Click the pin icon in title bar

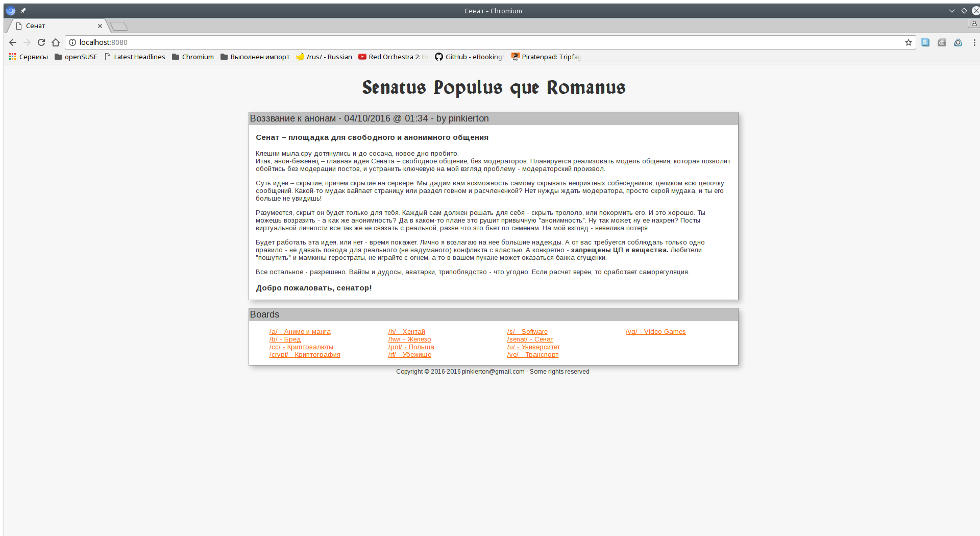(x=23, y=11)
